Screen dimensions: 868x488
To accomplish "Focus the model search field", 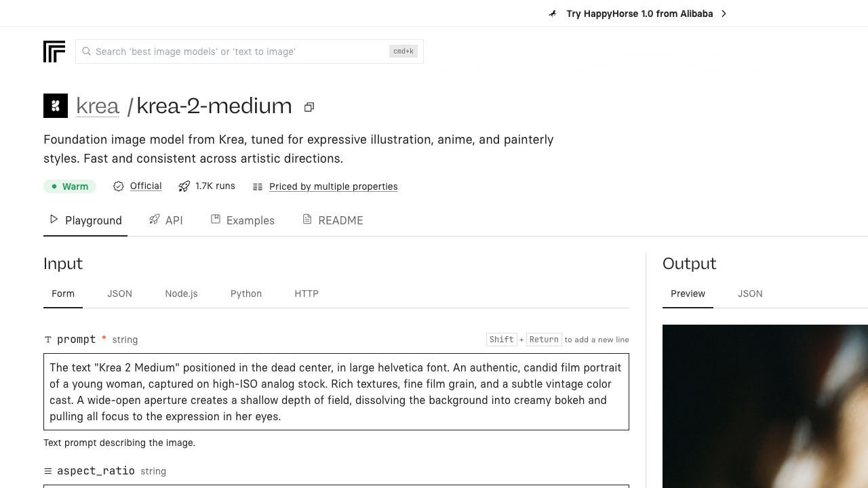I will (x=250, y=52).
